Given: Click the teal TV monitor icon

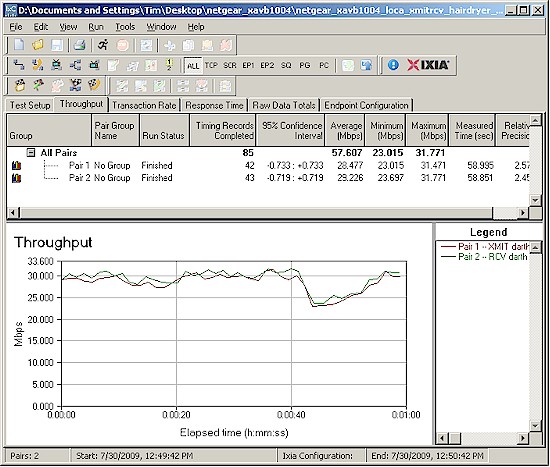Looking at the screenshot, I should [94, 65].
